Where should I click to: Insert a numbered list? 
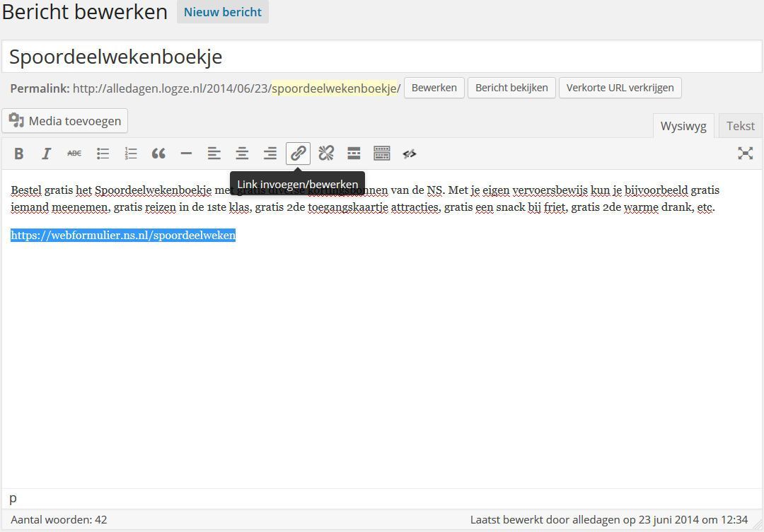[x=131, y=154]
